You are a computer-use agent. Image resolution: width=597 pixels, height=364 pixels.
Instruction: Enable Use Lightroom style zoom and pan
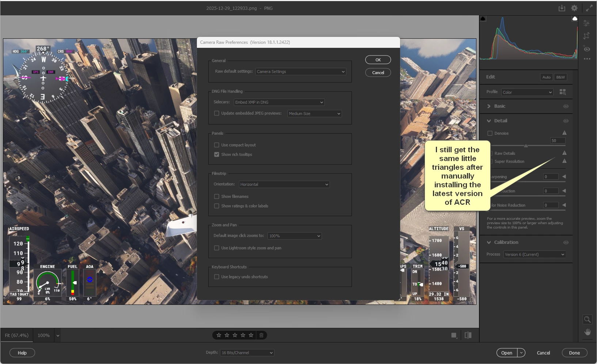pyautogui.click(x=217, y=248)
